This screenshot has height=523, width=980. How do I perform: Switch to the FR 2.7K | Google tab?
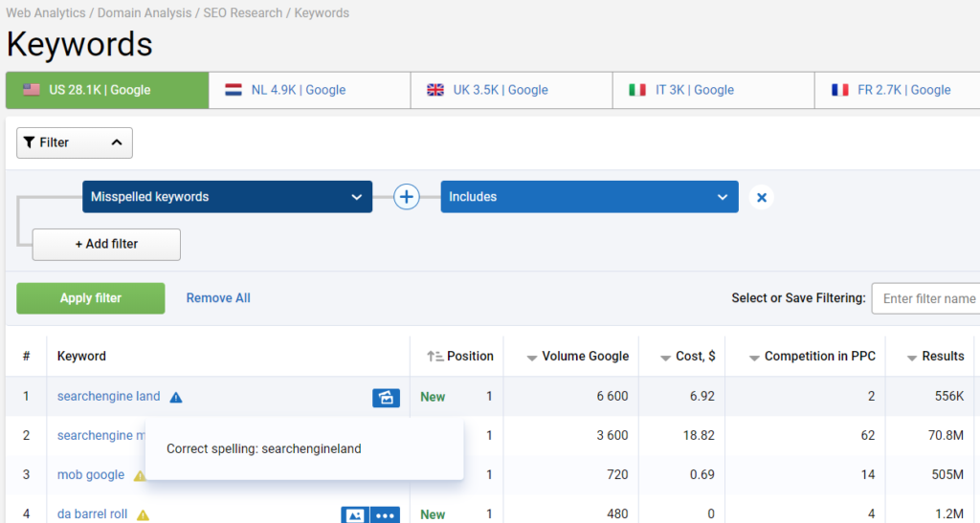click(898, 90)
